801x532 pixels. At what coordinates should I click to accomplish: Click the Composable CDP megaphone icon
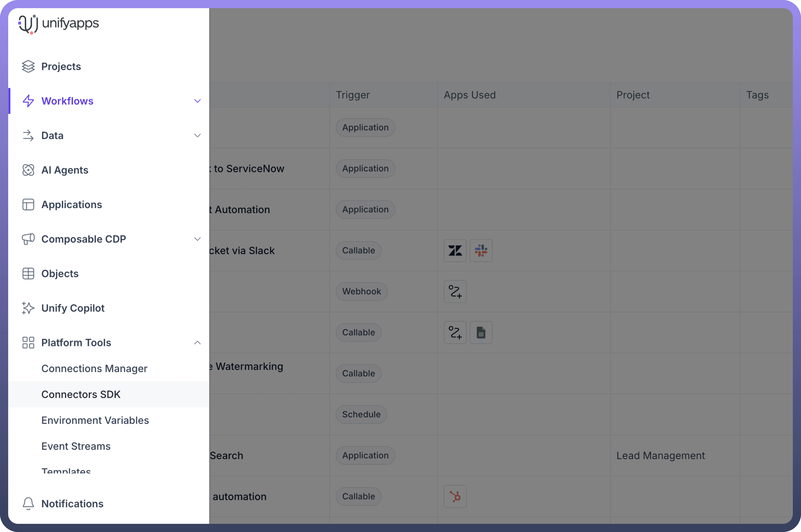point(28,239)
